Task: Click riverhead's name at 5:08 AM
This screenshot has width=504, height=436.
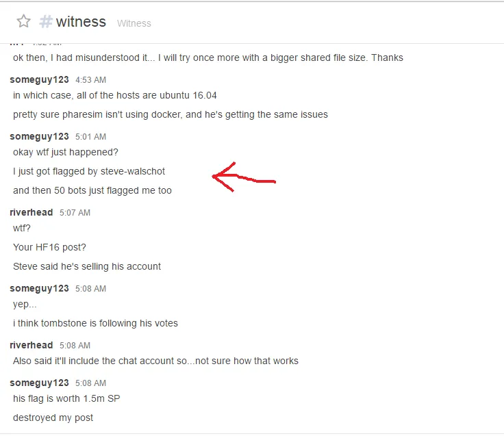Action: tap(32, 345)
